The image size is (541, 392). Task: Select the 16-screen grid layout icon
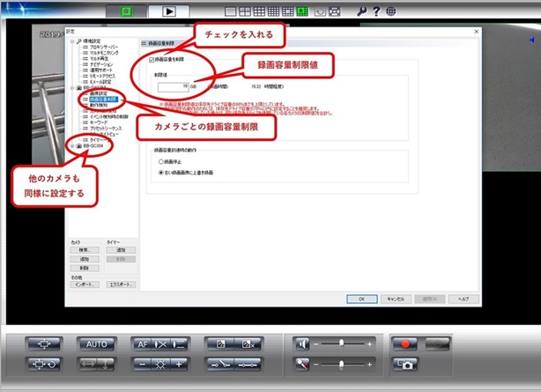(274, 11)
